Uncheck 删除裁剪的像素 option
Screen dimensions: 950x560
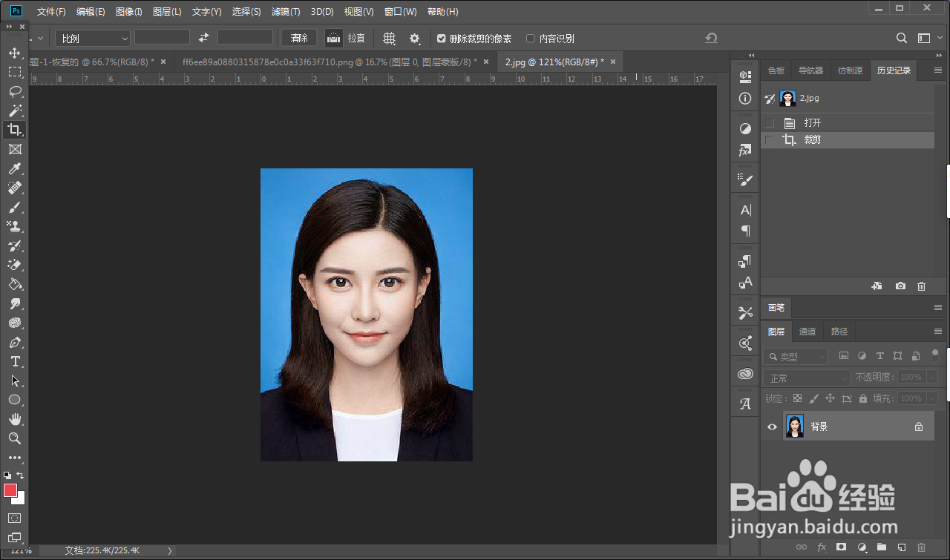point(441,38)
